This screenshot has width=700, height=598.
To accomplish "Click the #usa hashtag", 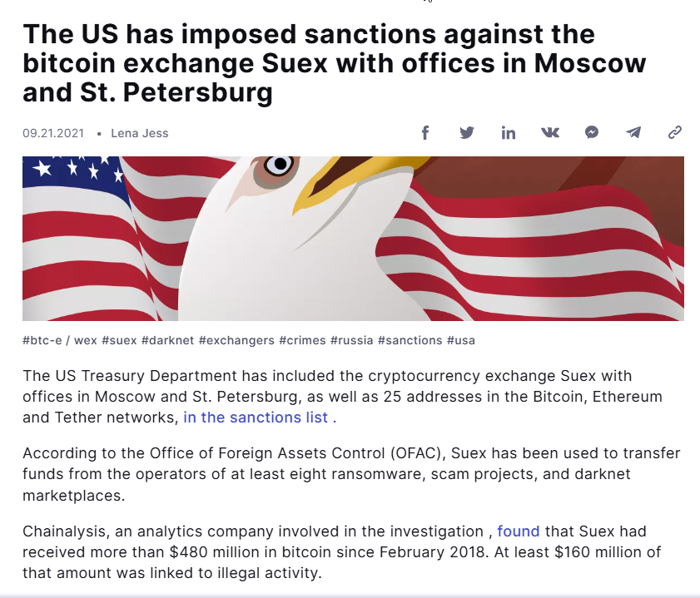I will tap(461, 340).
